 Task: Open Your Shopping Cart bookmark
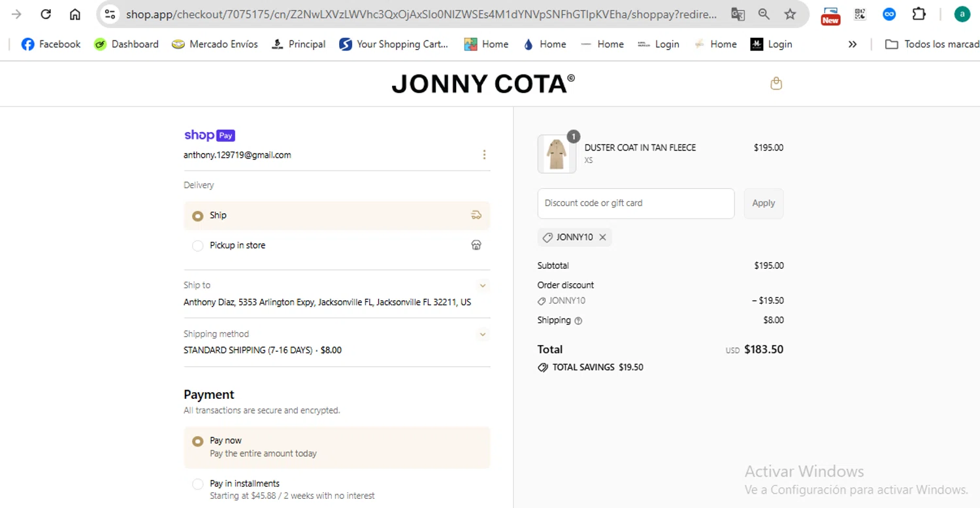coord(394,44)
